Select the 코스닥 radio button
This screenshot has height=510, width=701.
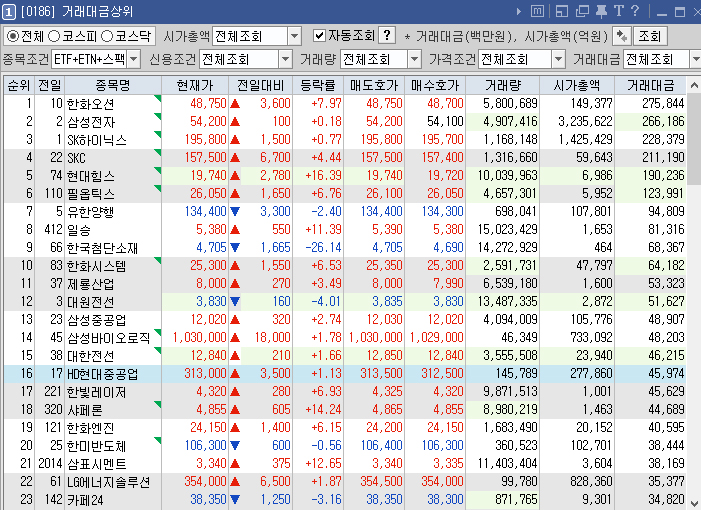point(107,36)
